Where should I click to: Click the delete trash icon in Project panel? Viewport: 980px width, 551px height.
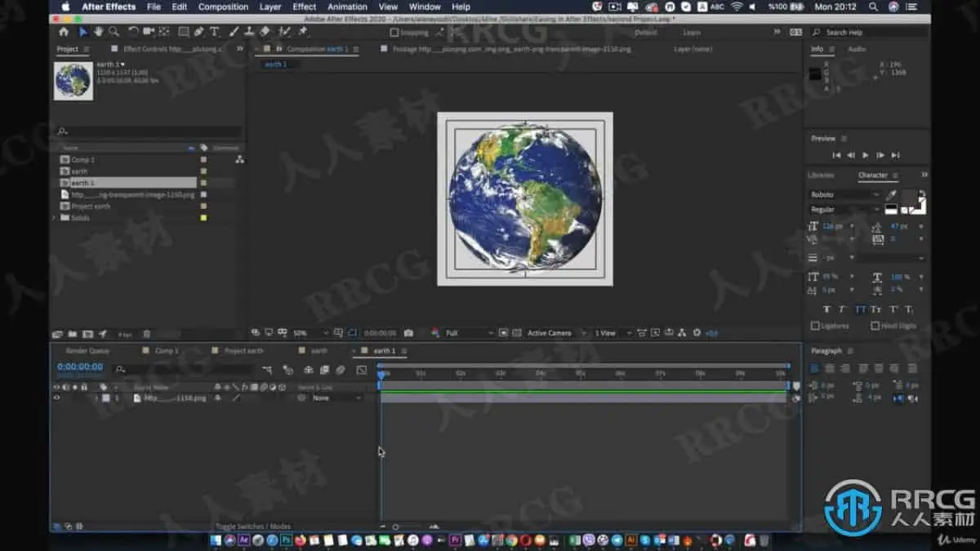point(146,334)
